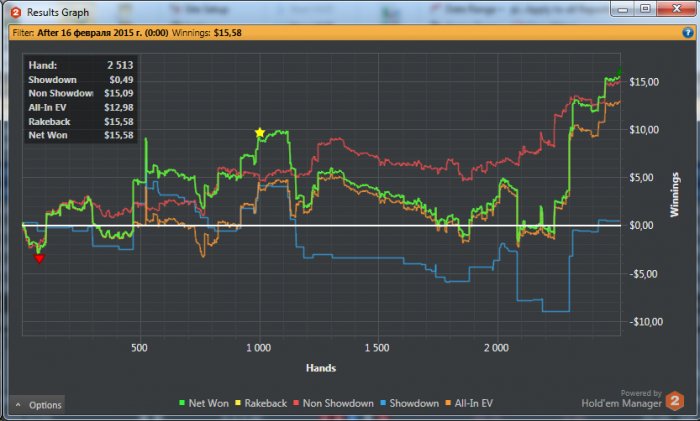Click the Hold'em Manager icon in title bar
This screenshot has width=700, height=421.
coord(16,13)
